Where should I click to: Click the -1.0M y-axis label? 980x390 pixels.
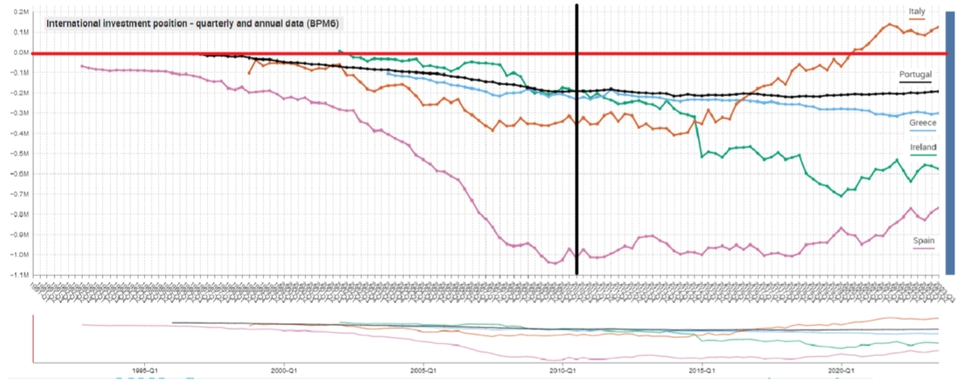tap(20, 255)
